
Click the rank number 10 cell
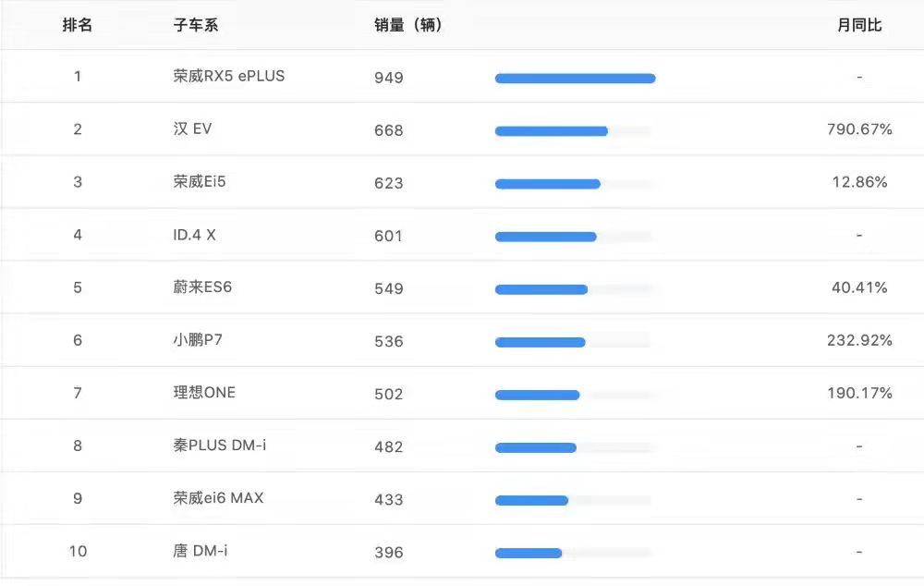pos(78,551)
